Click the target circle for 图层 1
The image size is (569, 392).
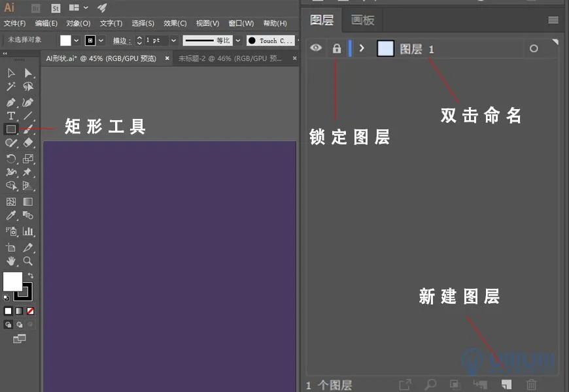click(x=534, y=48)
